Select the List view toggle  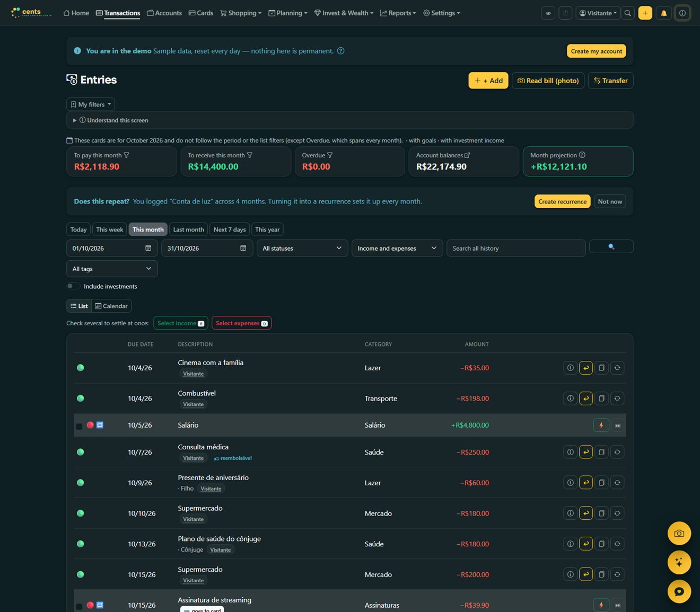pos(79,306)
